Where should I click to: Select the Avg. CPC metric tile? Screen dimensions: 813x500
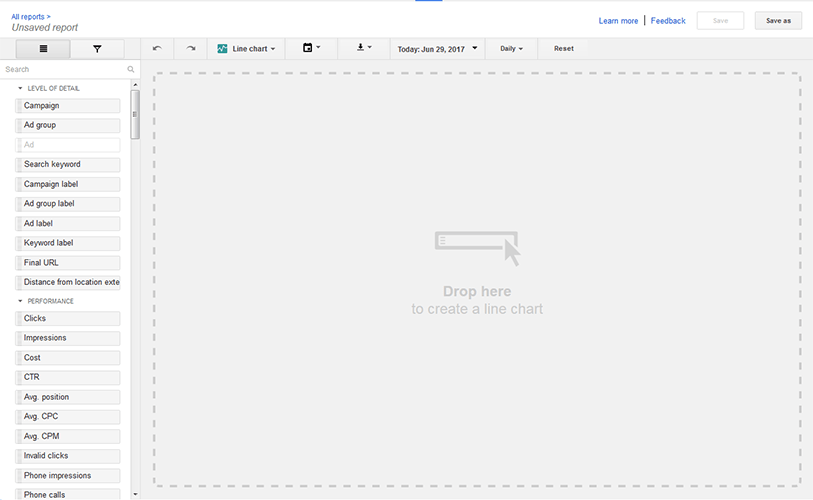(68, 416)
